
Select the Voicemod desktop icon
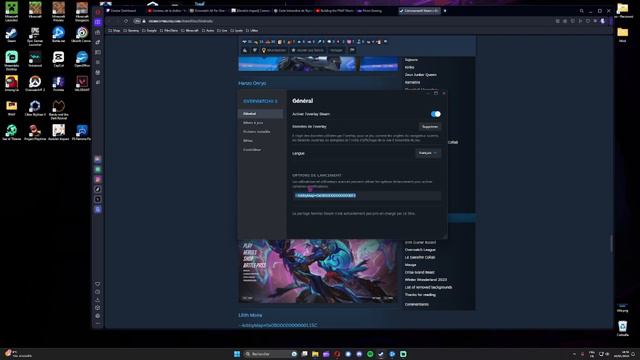coord(35,59)
